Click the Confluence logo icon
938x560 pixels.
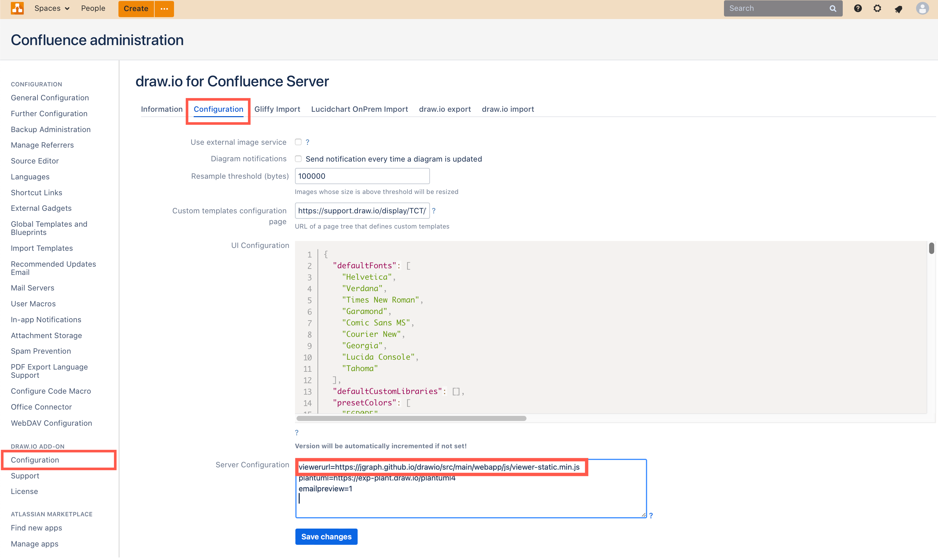click(17, 8)
